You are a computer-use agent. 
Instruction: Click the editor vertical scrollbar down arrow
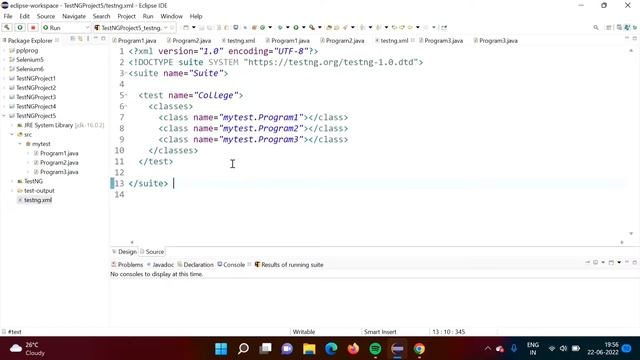point(631,233)
